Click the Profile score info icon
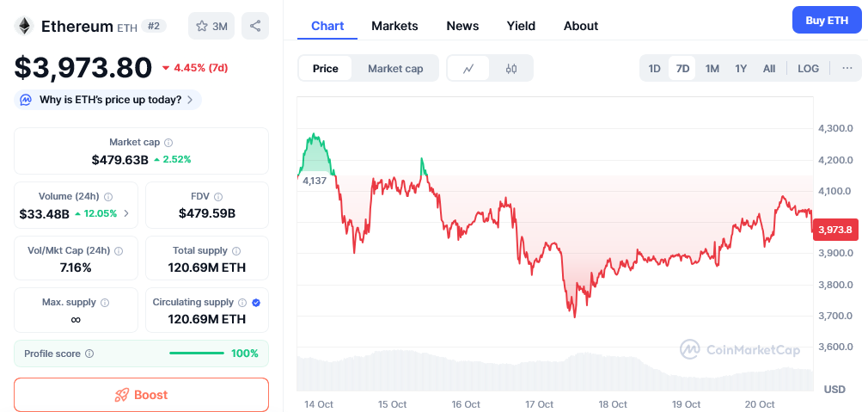 pyautogui.click(x=89, y=354)
